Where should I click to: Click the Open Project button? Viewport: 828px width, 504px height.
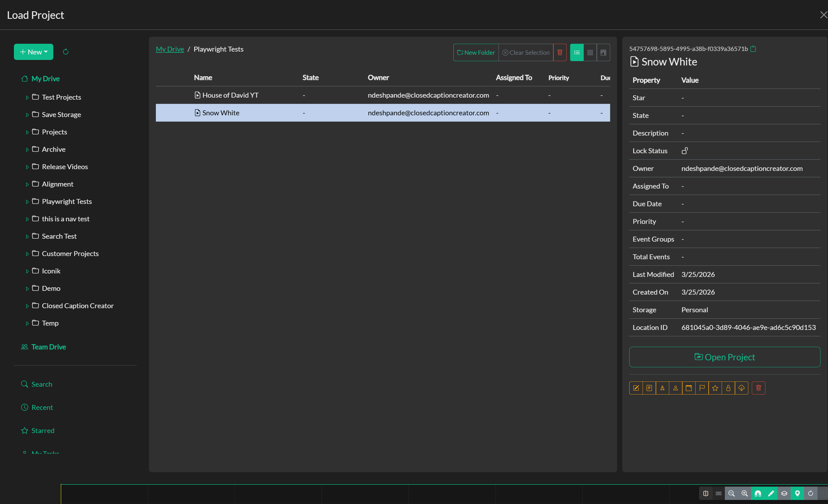[x=725, y=357]
